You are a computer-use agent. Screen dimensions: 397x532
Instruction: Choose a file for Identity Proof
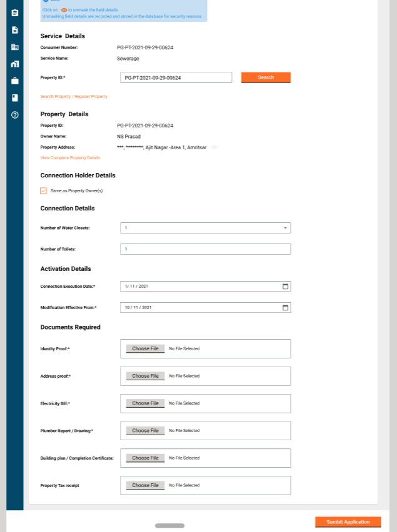(x=145, y=348)
